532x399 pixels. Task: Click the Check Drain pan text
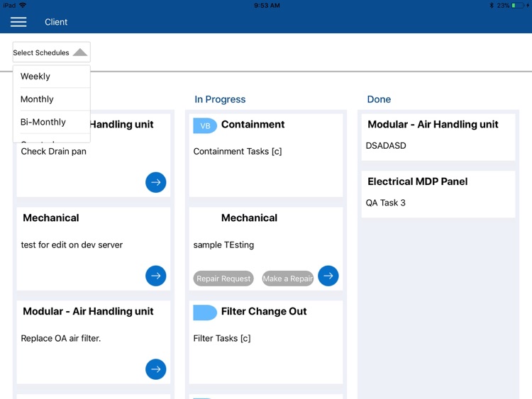pyautogui.click(x=54, y=151)
